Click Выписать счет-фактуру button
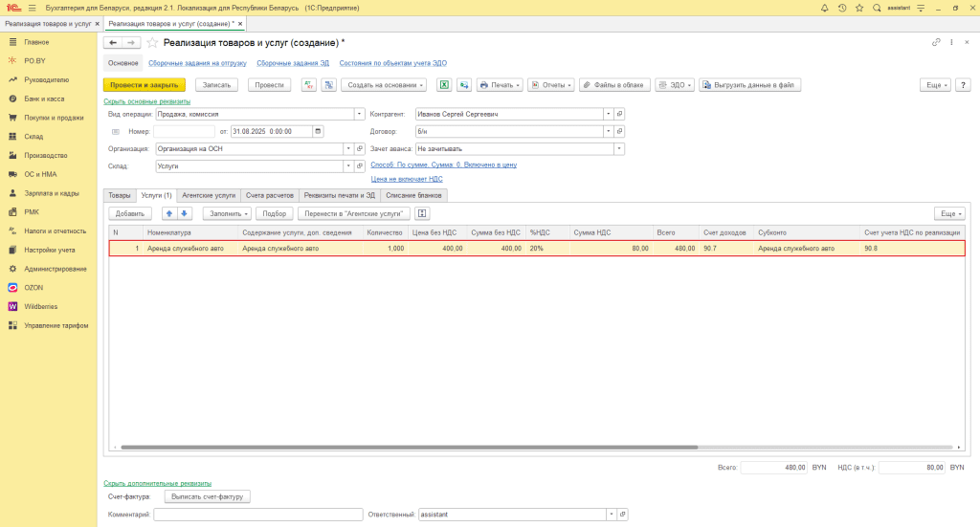980x527 pixels. click(x=207, y=497)
